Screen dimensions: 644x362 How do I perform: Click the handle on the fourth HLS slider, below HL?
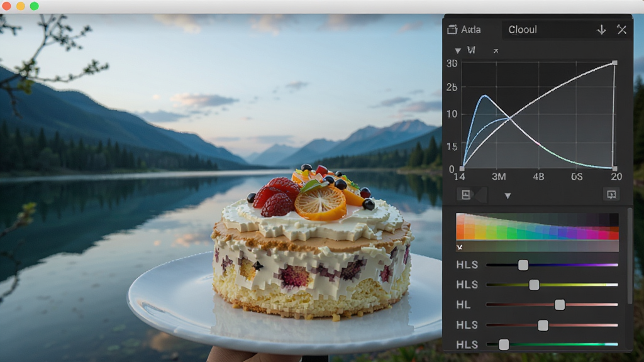click(543, 325)
